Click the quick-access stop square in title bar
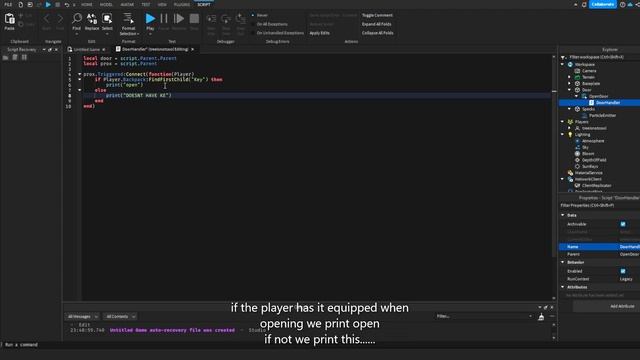This screenshot has width=640, height=360. tap(58, 4)
